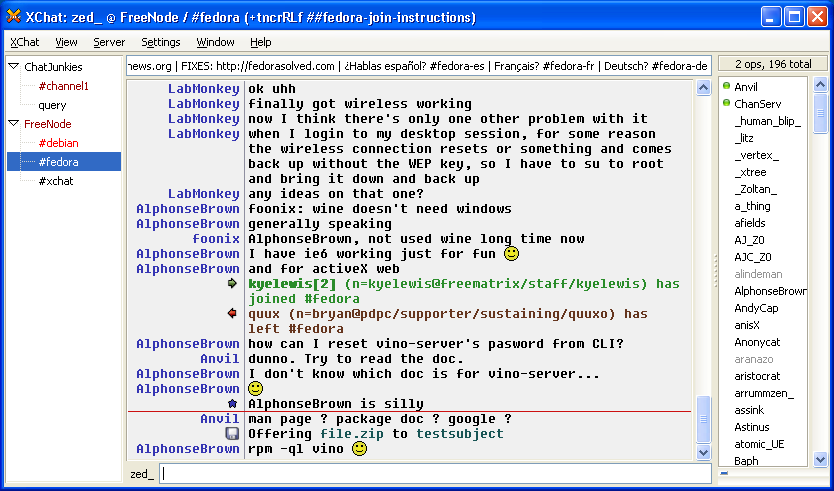The width and height of the screenshot is (834, 491).
Task: Open the Help menu
Action: 261,42
